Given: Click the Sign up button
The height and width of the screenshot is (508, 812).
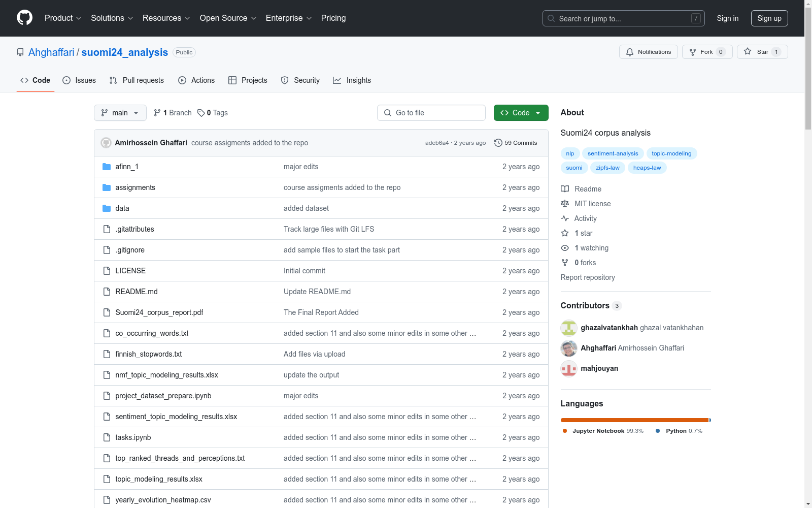Looking at the screenshot, I should click(769, 18).
